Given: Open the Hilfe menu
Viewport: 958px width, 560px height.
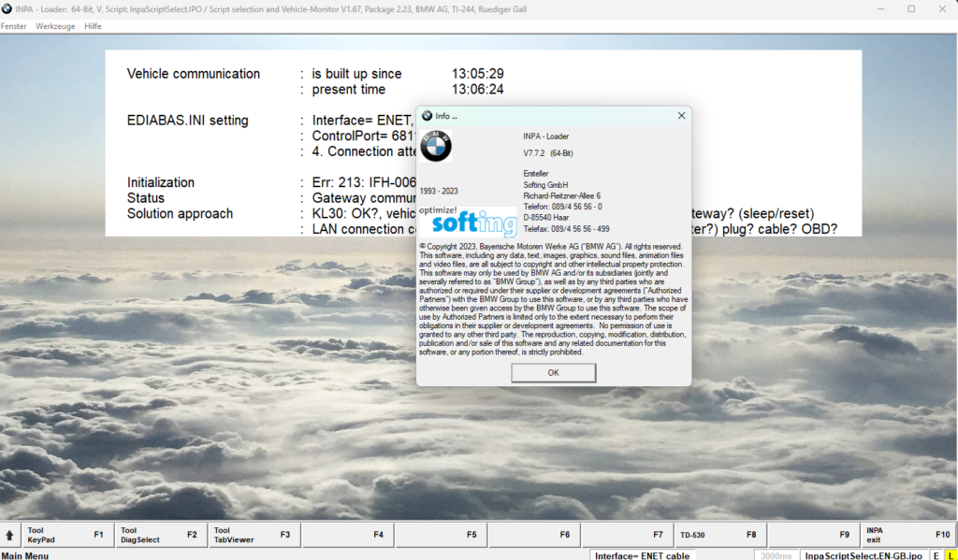Looking at the screenshot, I should (x=92, y=26).
